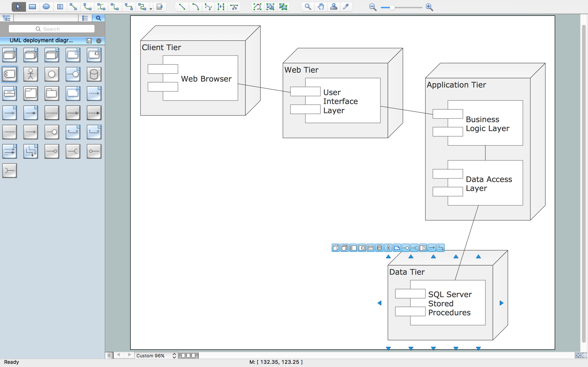588x367 pixels.
Task: Click the eyedropper color picker tool
Action: tap(347, 7)
